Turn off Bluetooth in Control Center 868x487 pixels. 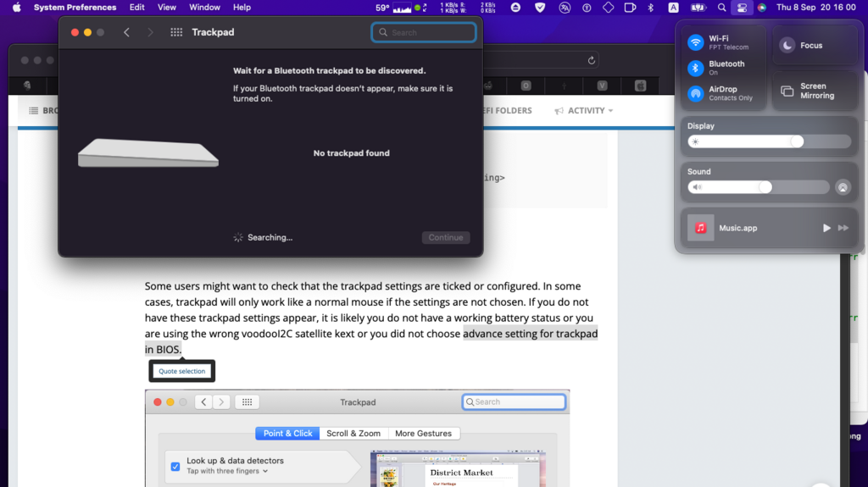tap(696, 68)
